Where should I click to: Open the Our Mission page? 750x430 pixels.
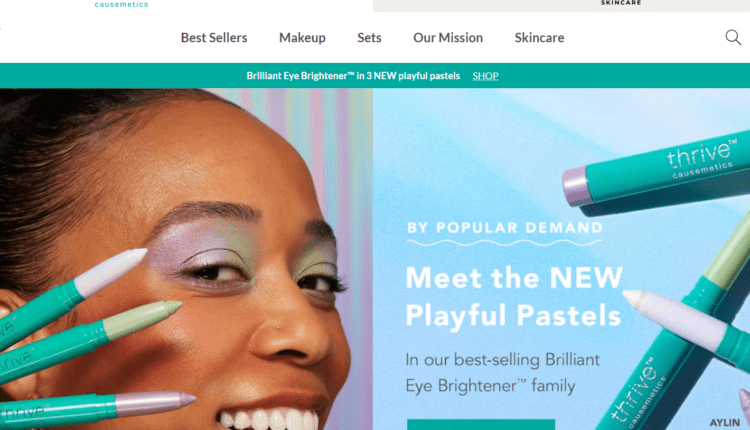(x=448, y=38)
